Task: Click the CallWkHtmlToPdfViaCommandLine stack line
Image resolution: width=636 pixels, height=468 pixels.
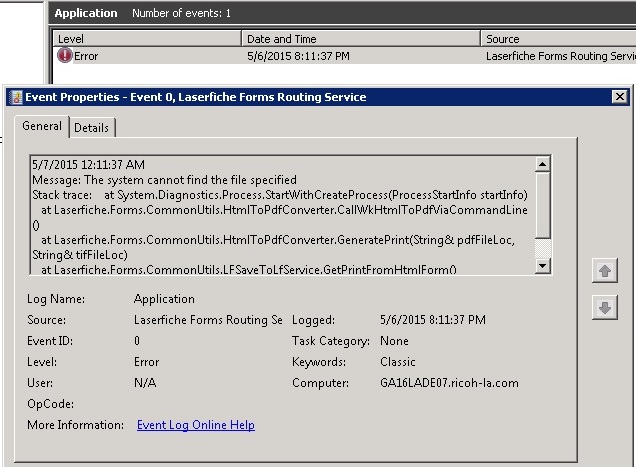Action: coord(284,210)
